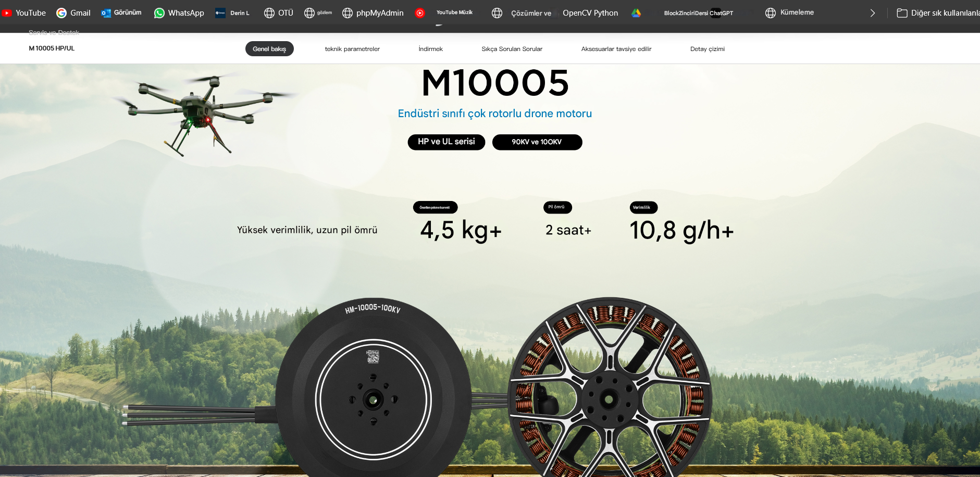The height and width of the screenshot is (477, 980).
Task: Switch to teknik parametreler tab
Action: pos(352,49)
